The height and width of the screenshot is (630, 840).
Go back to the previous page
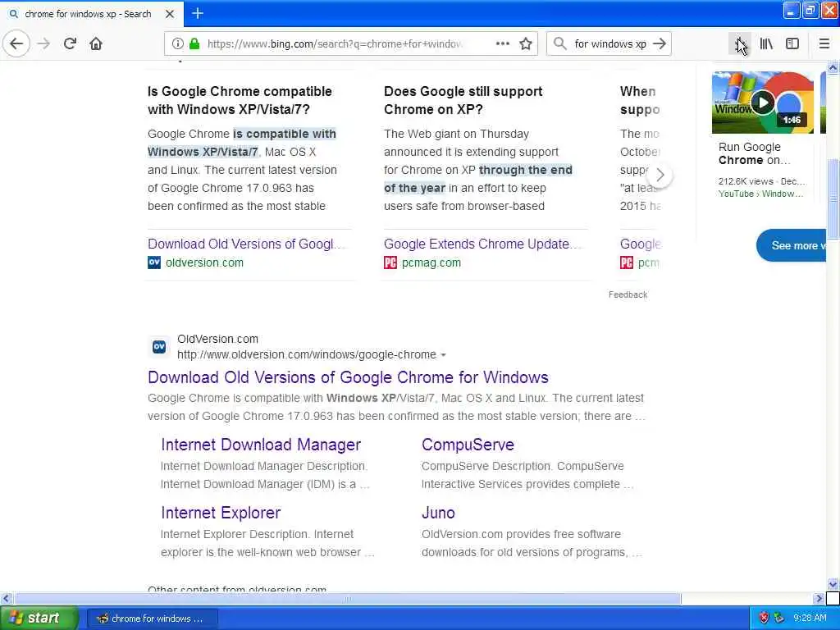click(16, 43)
